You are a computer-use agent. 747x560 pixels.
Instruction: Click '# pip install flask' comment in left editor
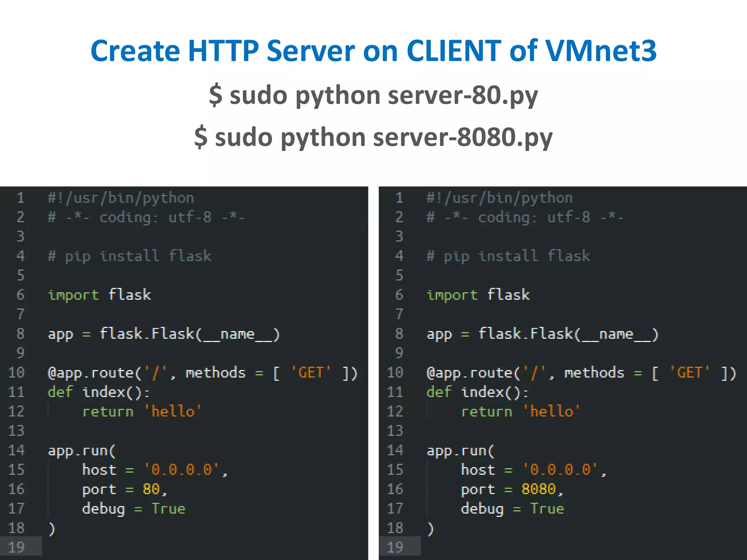[129, 256]
